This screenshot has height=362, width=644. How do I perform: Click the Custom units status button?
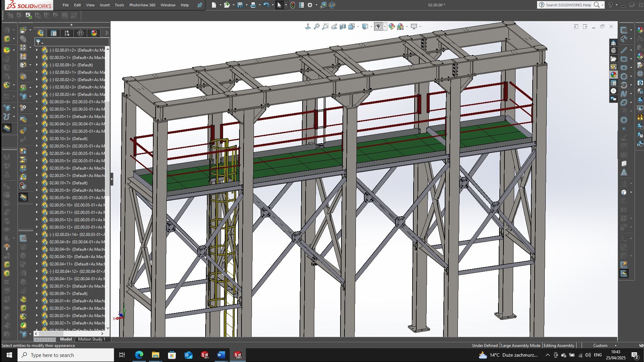point(600,345)
